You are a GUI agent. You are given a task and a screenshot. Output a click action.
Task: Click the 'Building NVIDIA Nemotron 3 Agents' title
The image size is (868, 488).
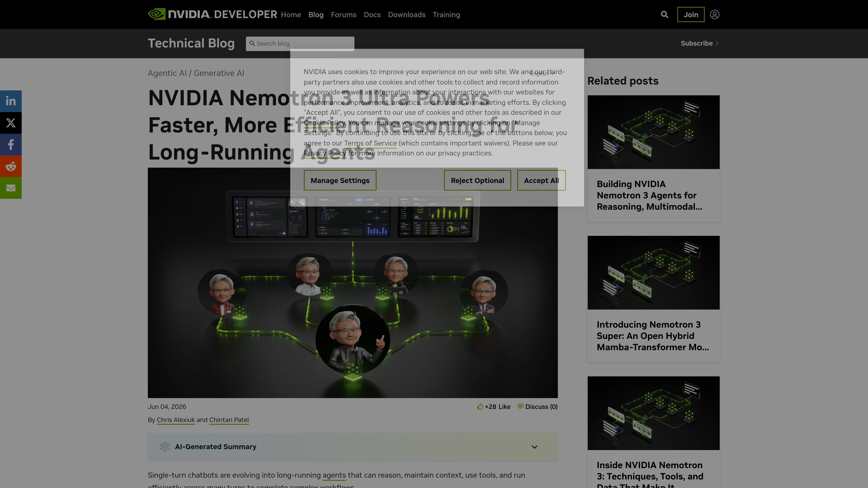coord(649,195)
